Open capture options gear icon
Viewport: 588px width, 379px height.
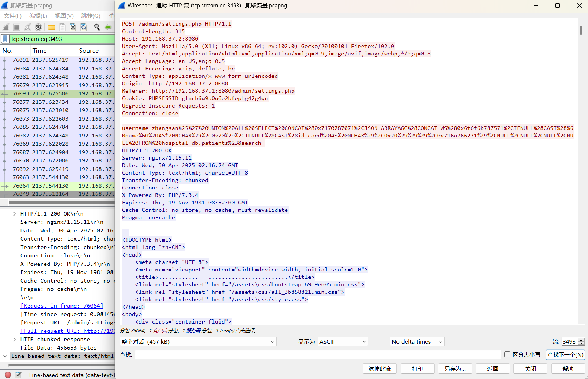[x=38, y=27]
